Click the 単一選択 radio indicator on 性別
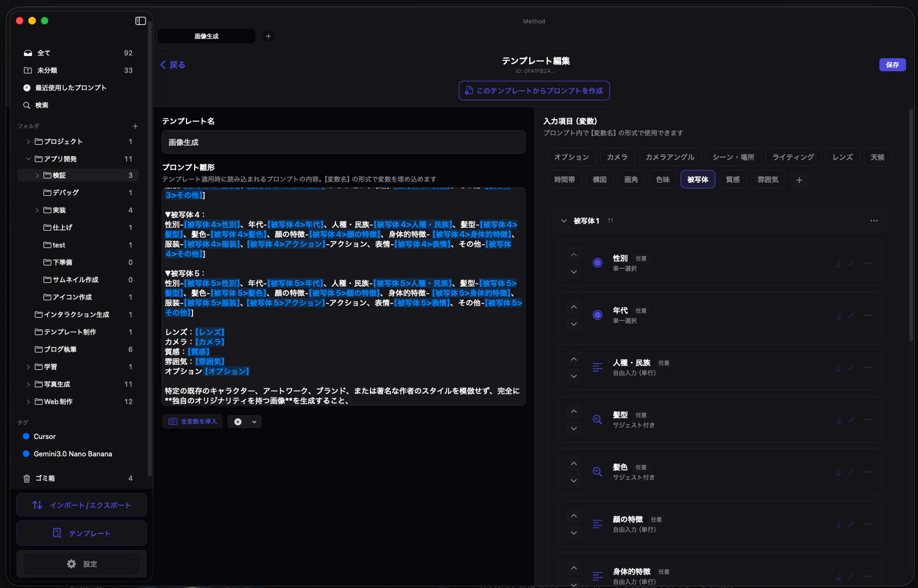 597,262
